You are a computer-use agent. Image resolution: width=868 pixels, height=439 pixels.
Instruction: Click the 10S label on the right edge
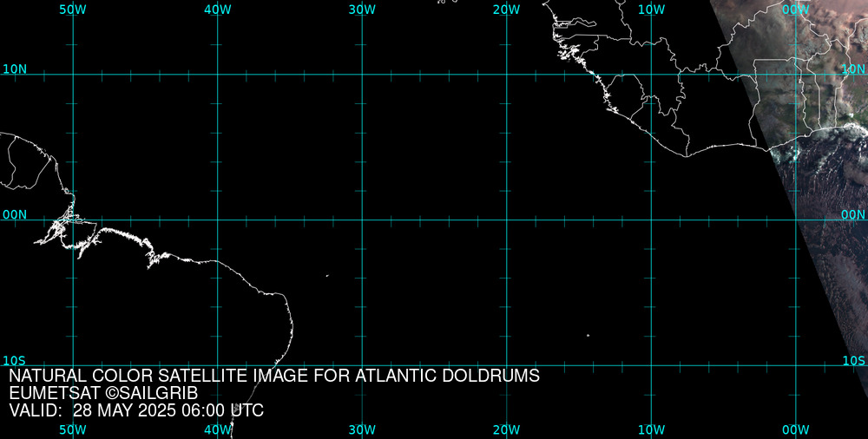[x=853, y=361]
